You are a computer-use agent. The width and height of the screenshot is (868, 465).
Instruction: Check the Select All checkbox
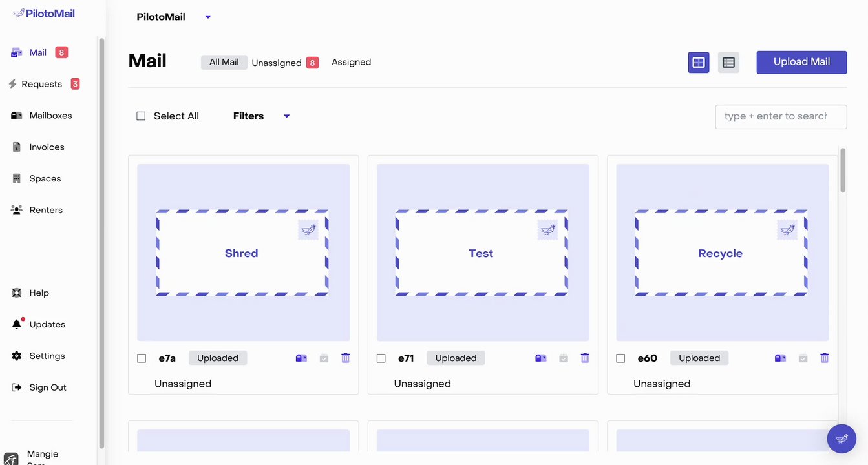coord(141,116)
